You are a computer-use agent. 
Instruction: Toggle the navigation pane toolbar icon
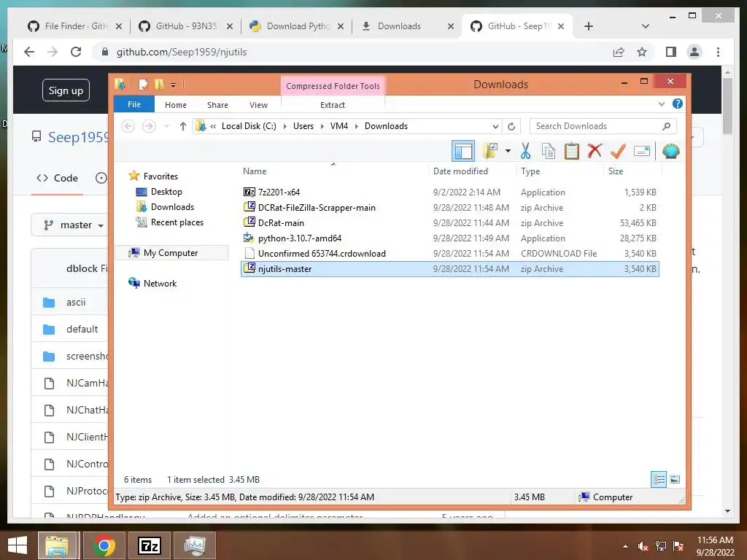462,151
